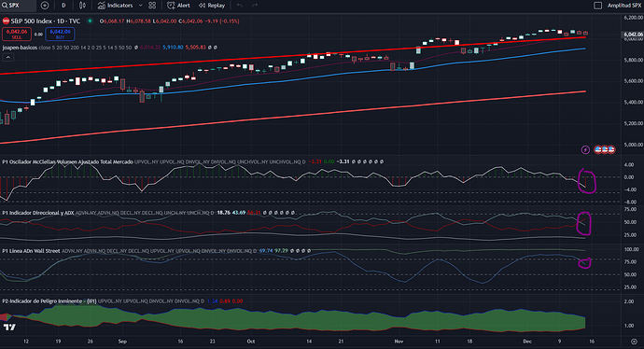Create a new Alert
644x349 pixels.
click(178, 6)
